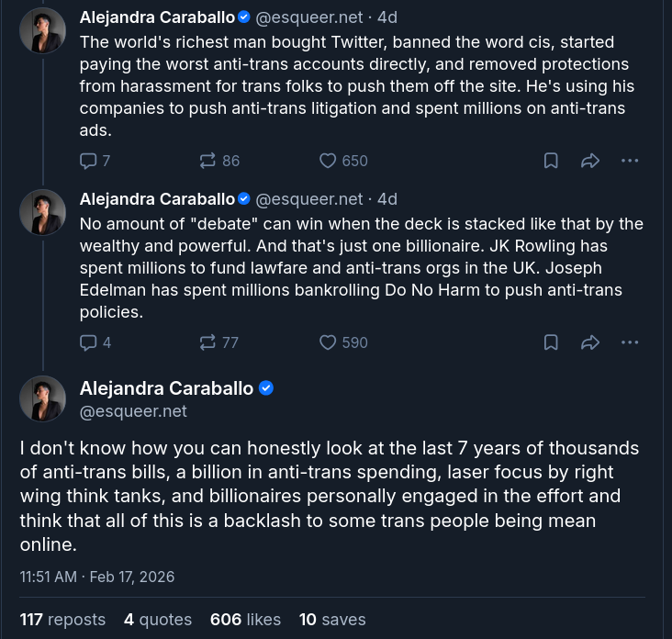Reply to the post about JK Rowling
The image size is (672, 639).
click(x=95, y=342)
